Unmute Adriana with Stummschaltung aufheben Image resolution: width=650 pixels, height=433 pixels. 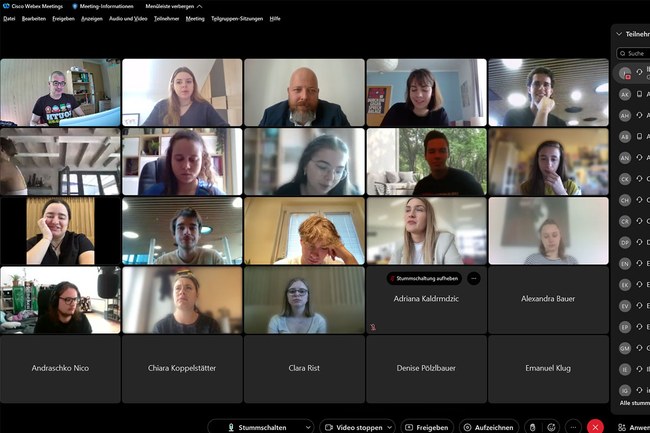tap(424, 278)
